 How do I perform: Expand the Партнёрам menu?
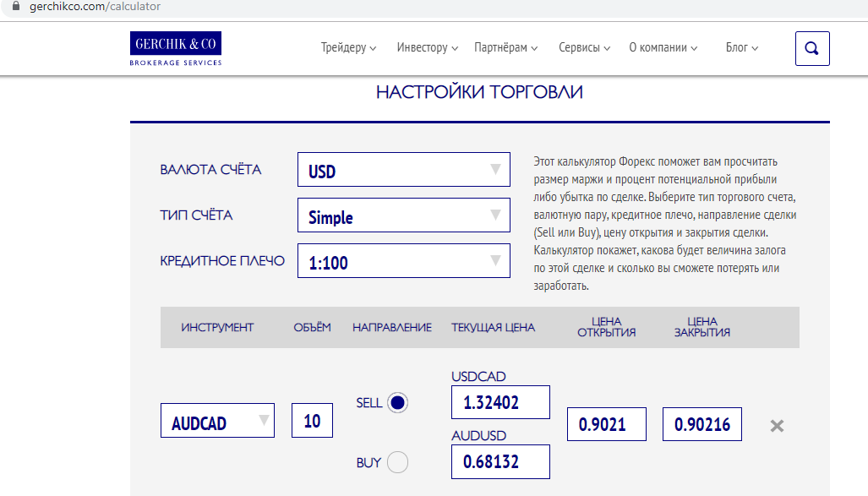(x=505, y=48)
